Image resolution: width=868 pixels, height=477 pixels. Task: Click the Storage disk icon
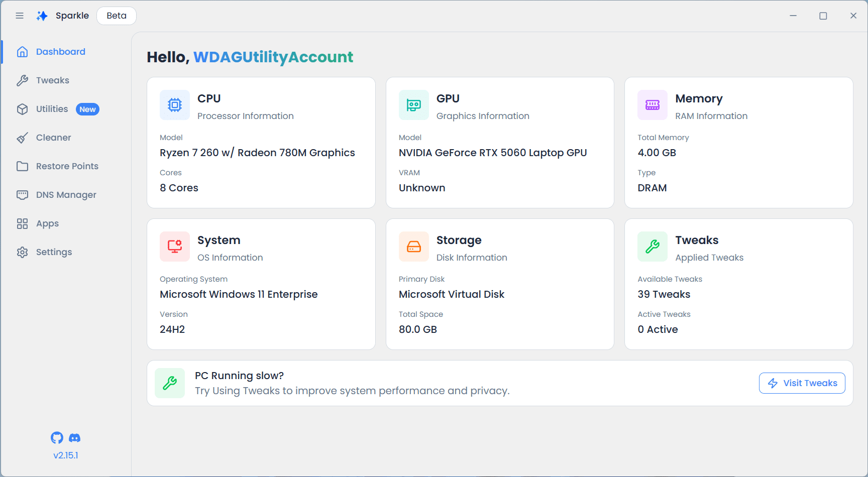[413, 247]
